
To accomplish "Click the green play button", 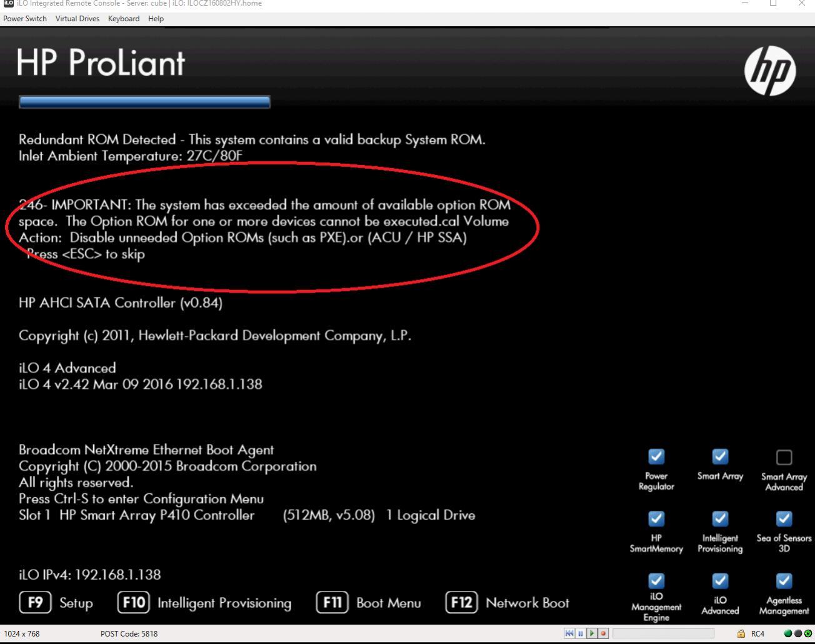I will point(592,633).
